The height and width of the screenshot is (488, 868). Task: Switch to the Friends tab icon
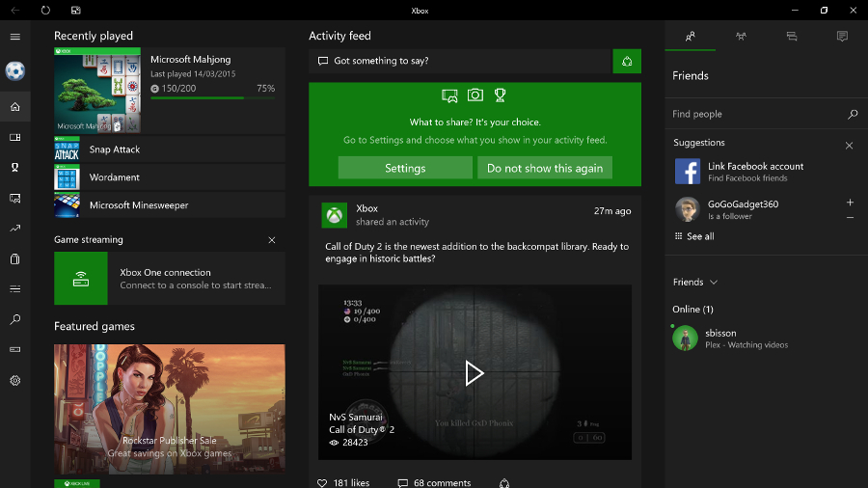tap(690, 37)
